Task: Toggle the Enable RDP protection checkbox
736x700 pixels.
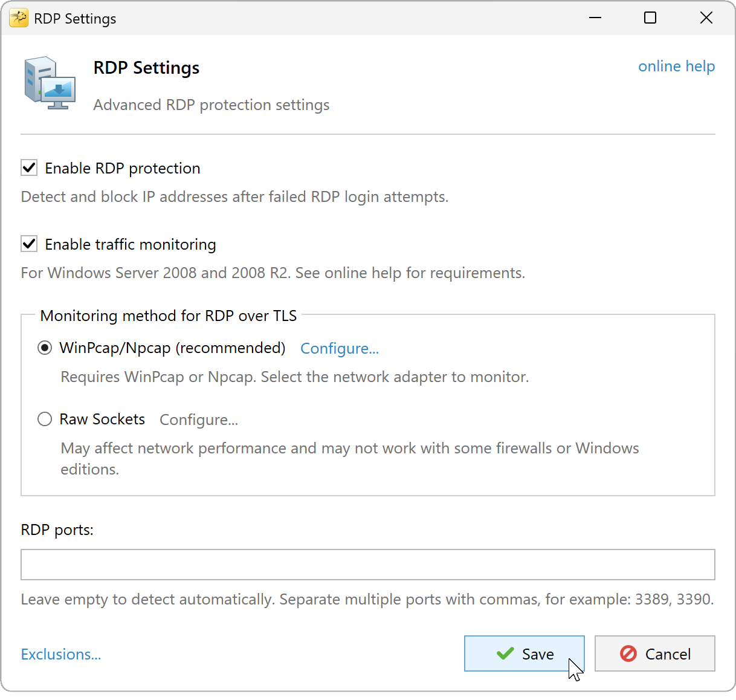Action: (x=29, y=168)
